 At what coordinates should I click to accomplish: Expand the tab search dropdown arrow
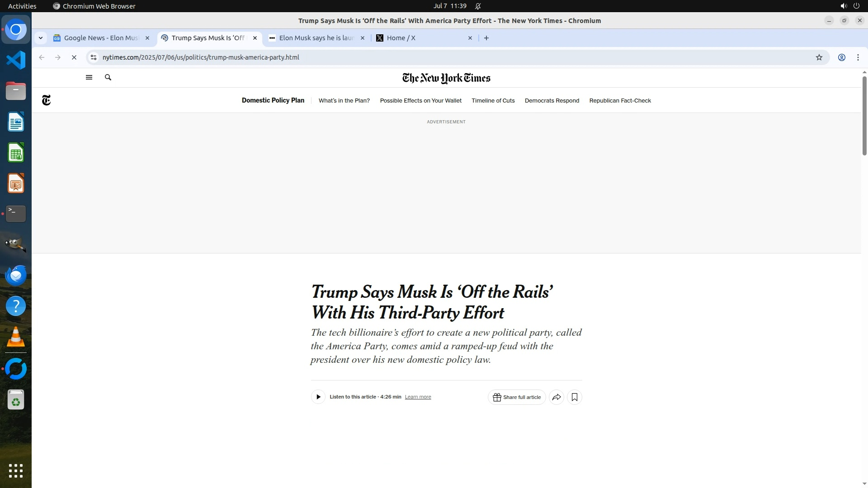point(41,38)
